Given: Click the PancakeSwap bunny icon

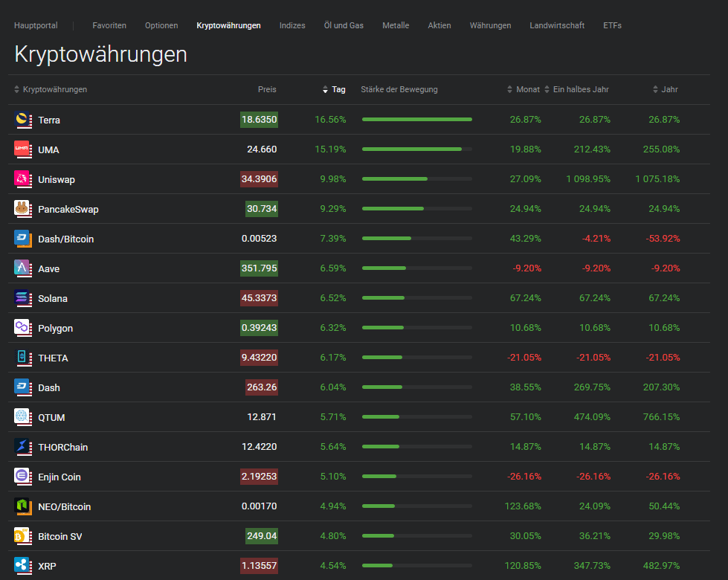Looking at the screenshot, I should [x=22, y=209].
